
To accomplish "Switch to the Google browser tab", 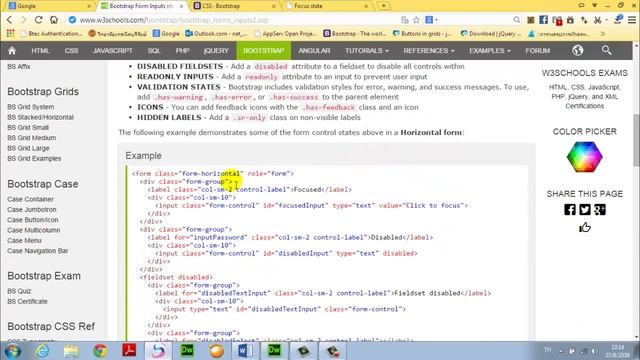I will (49, 6).
